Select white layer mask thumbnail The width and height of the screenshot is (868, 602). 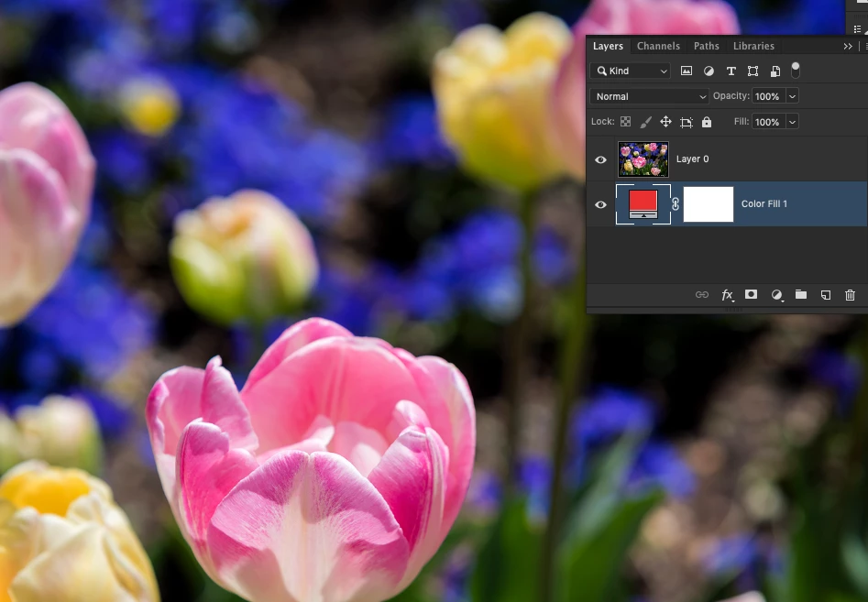click(x=709, y=204)
